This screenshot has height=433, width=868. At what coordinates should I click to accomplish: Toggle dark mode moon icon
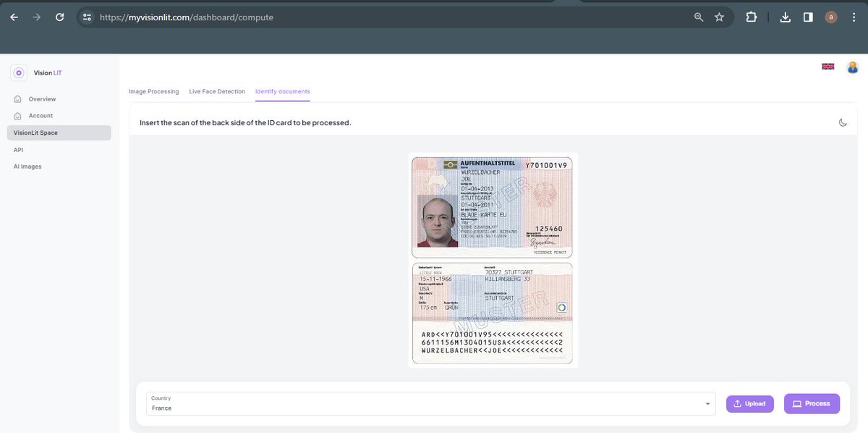click(843, 122)
